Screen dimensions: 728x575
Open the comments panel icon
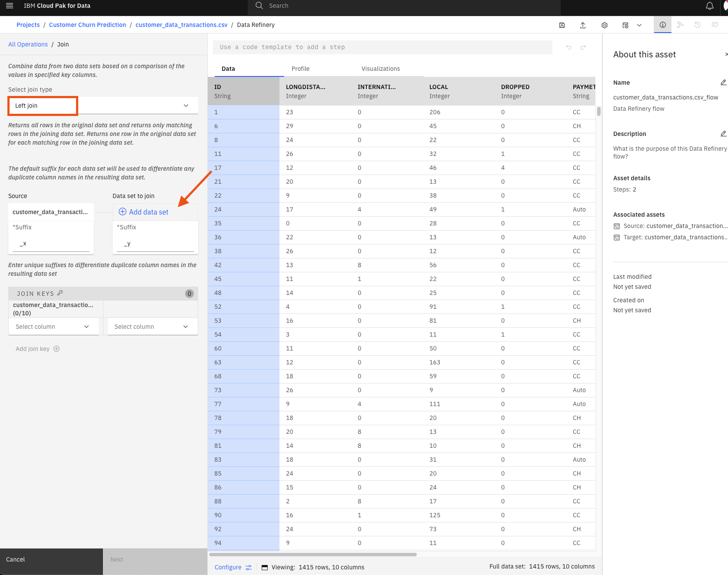[715, 25]
